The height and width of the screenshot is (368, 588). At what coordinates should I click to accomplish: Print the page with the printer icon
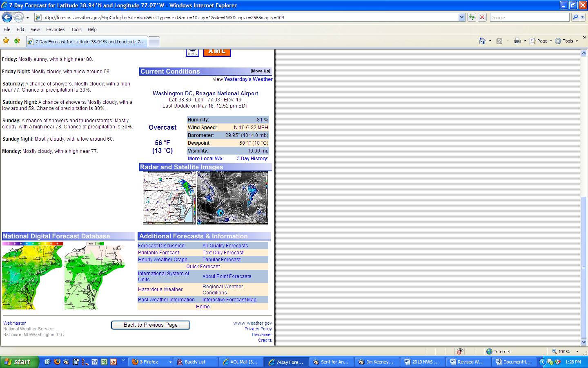pyautogui.click(x=517, y=41)
